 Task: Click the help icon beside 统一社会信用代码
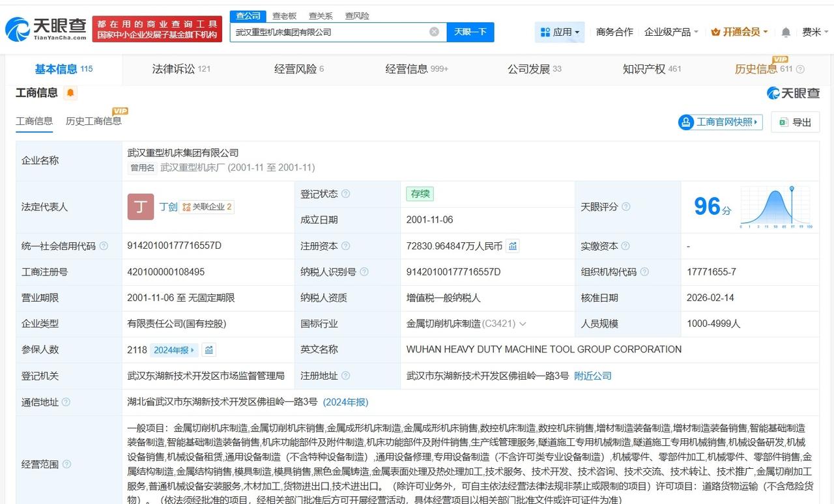[104, 246]
